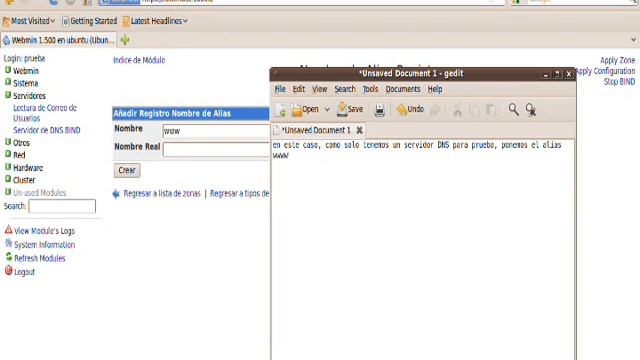Viewport: 640px width, 360px height.
Task: Open the Search menu in gedit
Action: pos(345,89)
